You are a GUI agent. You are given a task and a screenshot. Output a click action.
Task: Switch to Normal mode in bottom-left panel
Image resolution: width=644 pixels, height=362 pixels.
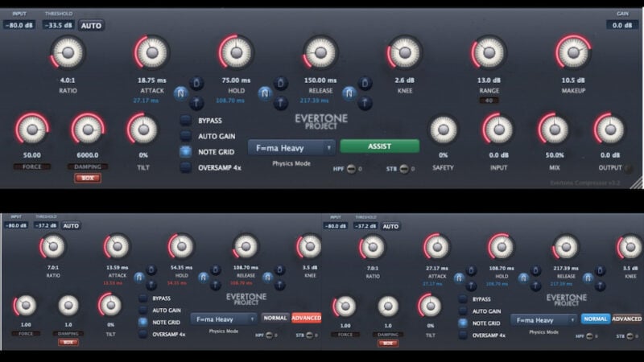pyautogui.click(x=275, y=318)
